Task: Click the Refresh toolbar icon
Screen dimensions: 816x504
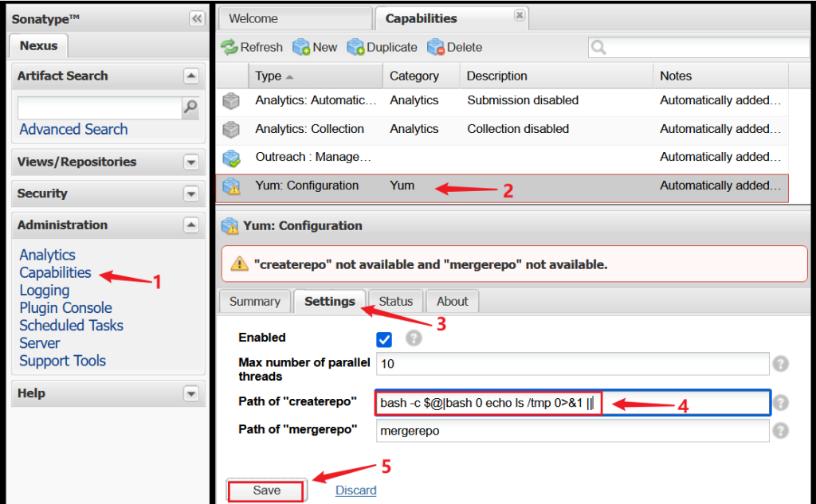Action: point(229,47)
